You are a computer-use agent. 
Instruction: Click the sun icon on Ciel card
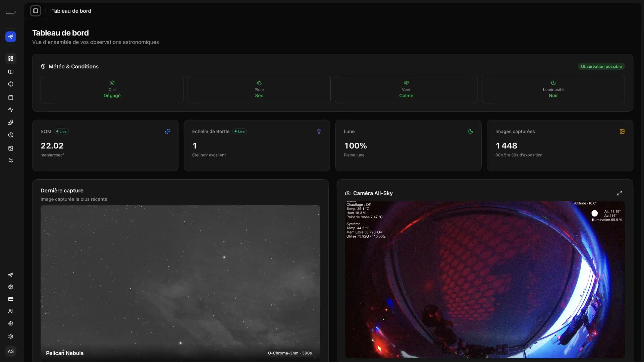(112, 83)
